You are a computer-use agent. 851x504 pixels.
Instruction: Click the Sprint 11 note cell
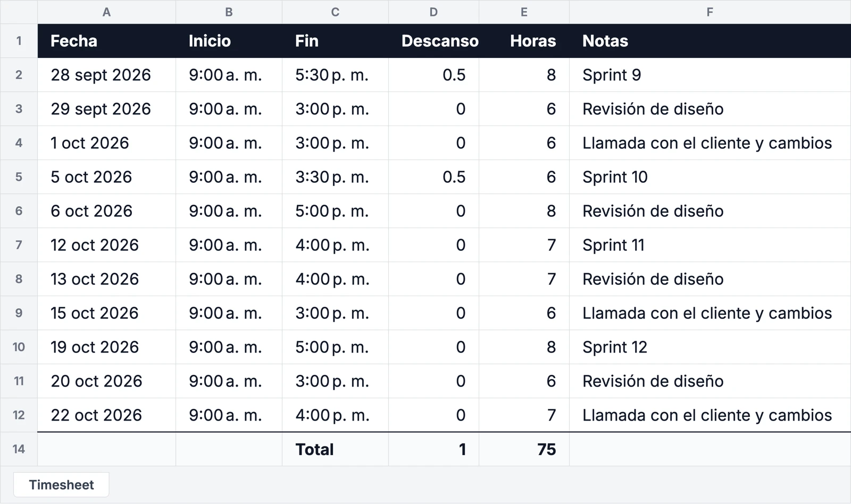(710, 245)
